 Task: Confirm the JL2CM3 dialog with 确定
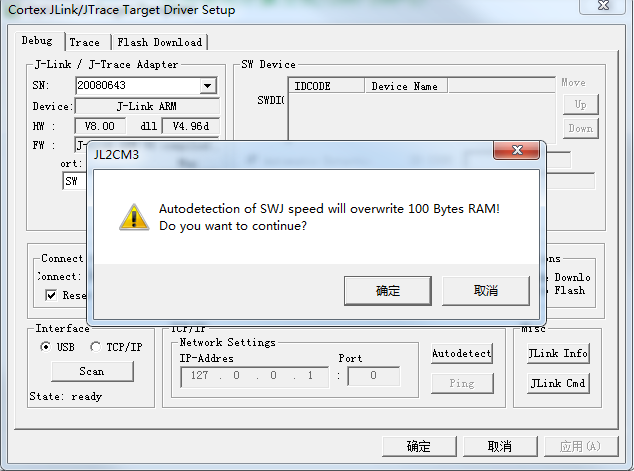point(387,291)
